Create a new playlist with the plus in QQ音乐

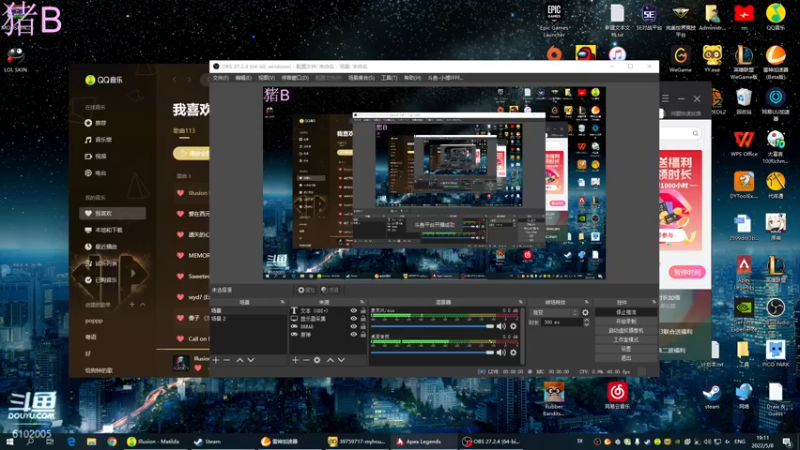(132, 305)
